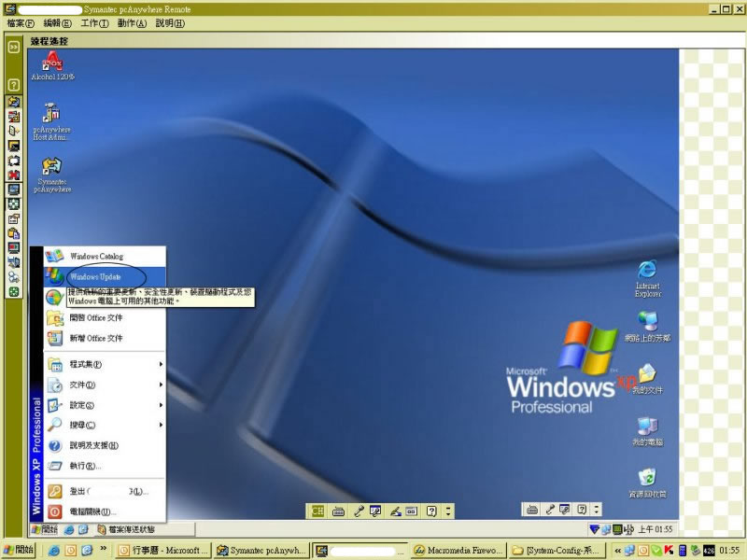Expand the pcAnywhere sidebar with double-chevron button
Viewport: 747px width, 560px height.
coord(14,47)
